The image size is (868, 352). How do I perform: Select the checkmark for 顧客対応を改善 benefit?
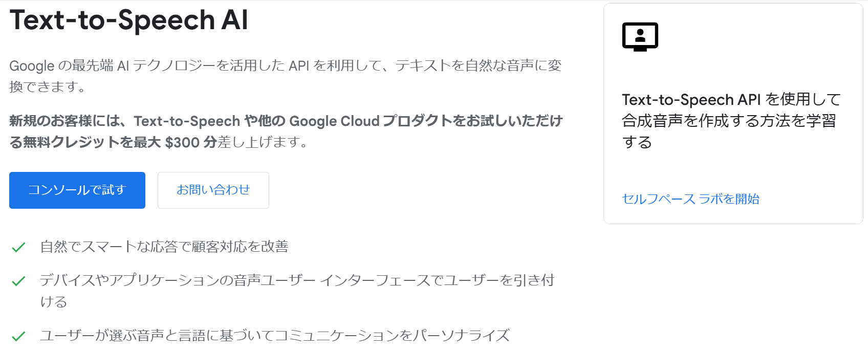click(x=18, y=247)
